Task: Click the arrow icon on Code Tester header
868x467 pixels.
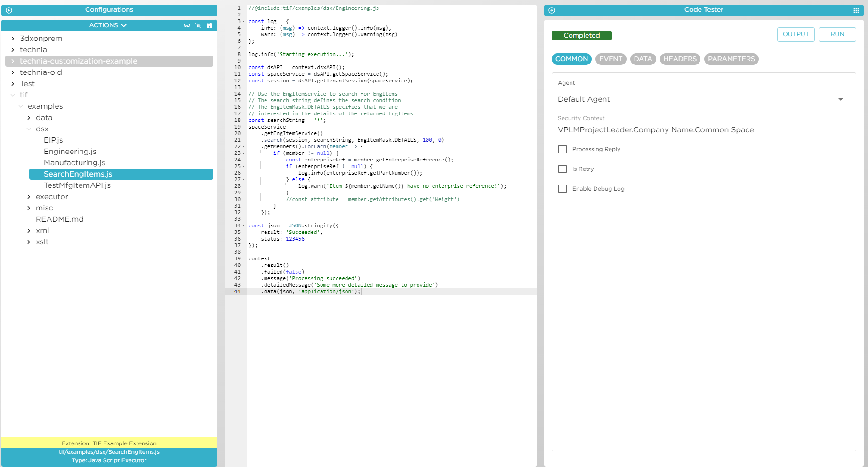Action: [551, 9]
